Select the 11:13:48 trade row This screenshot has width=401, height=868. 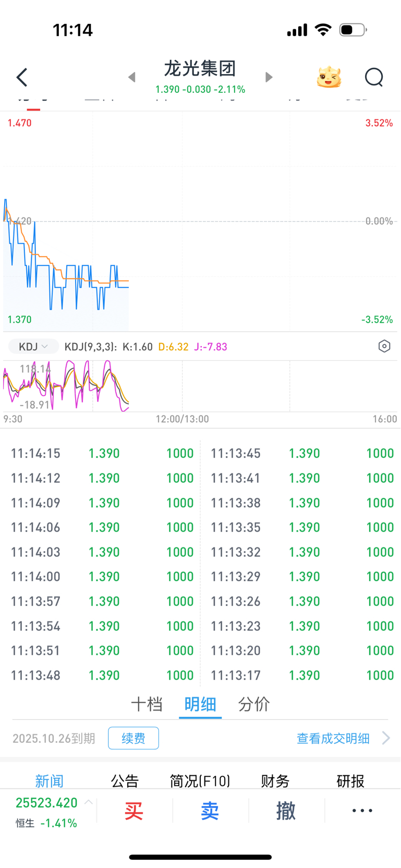click(x=102, y=676)
